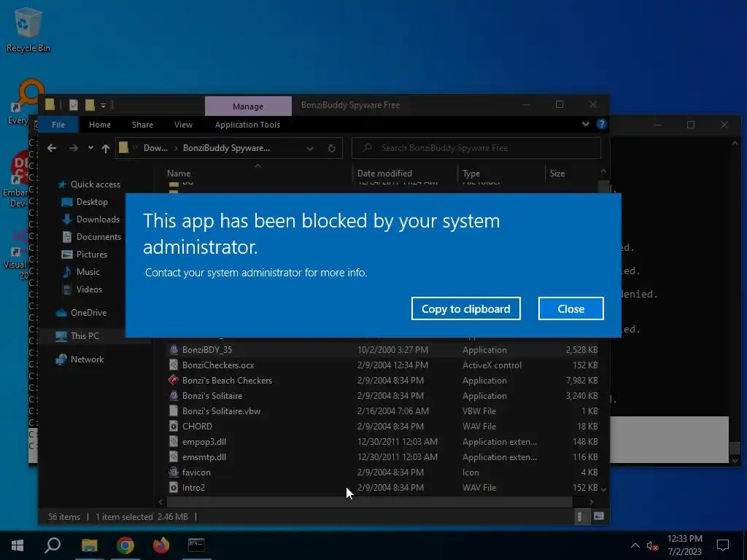
Task: Switch to the Share ribbon tab
Action: (142, 125)
